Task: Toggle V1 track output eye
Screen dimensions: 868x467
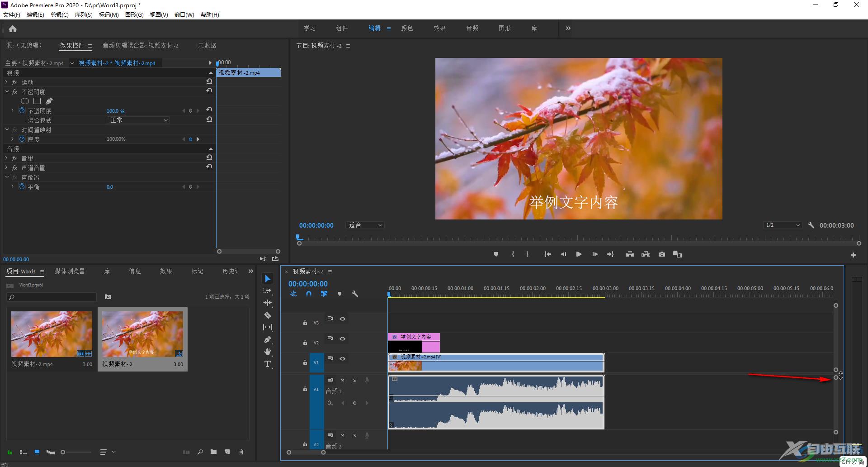Action: (343, 358)
